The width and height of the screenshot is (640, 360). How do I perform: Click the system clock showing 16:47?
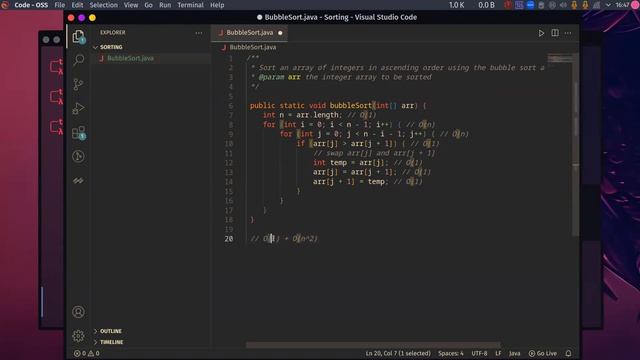[x=622, y=5]
